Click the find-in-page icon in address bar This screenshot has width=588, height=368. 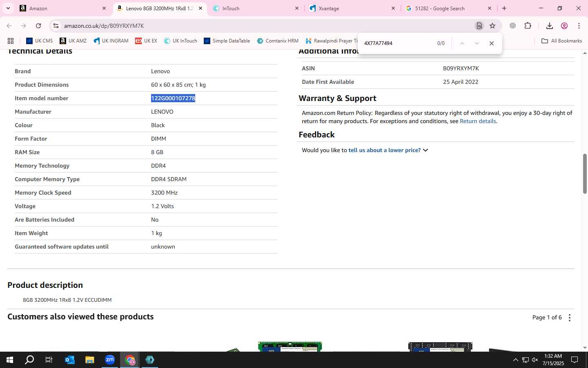479,26
